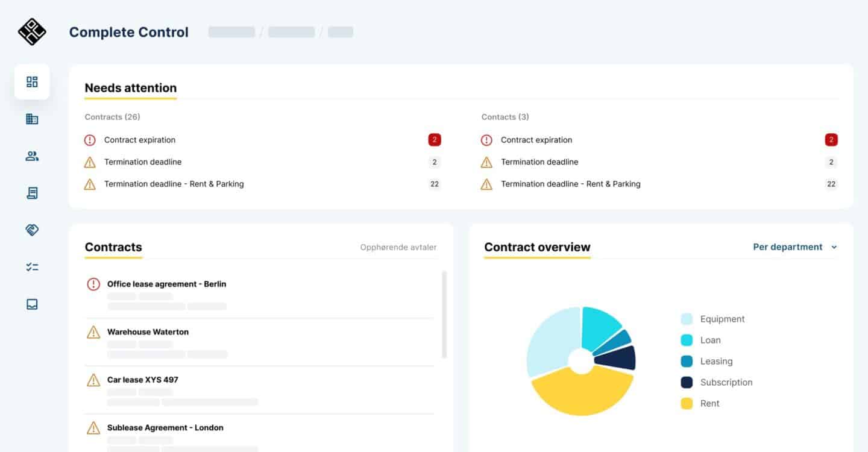This screenshot has width=868, height=452.
Task: Open the Dashboard from the sidebar
Action: click(32, 81)
